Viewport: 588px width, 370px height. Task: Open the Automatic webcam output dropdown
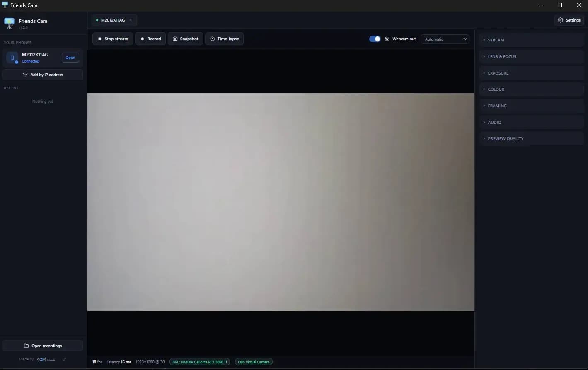445,39
